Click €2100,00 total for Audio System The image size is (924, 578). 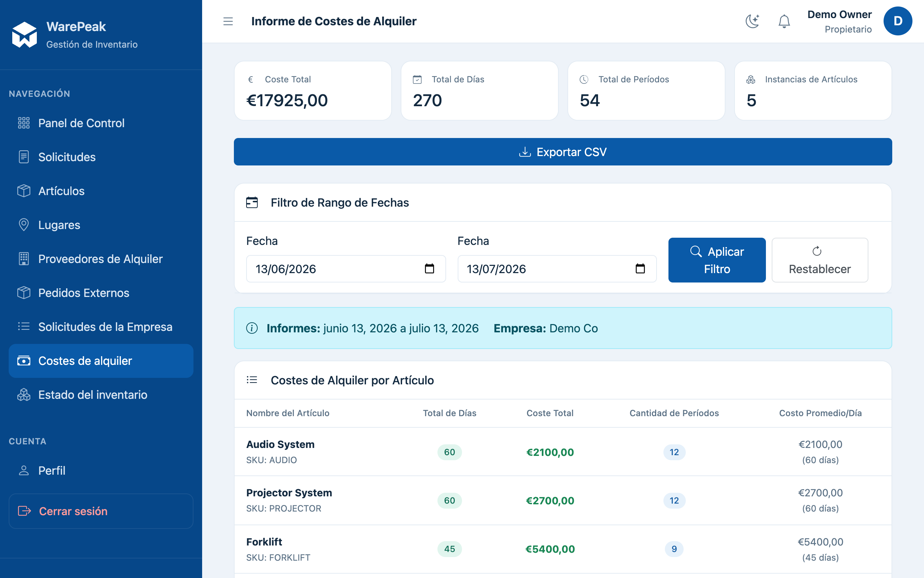pos(550,452)
